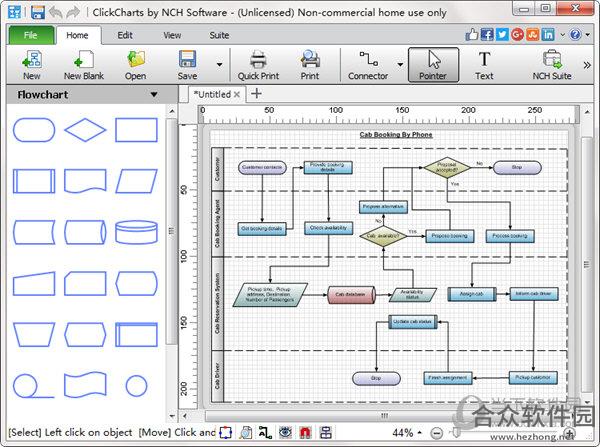600x447 pixels.
Task: Pick the manual input shape
Action: tap(34, 284)
